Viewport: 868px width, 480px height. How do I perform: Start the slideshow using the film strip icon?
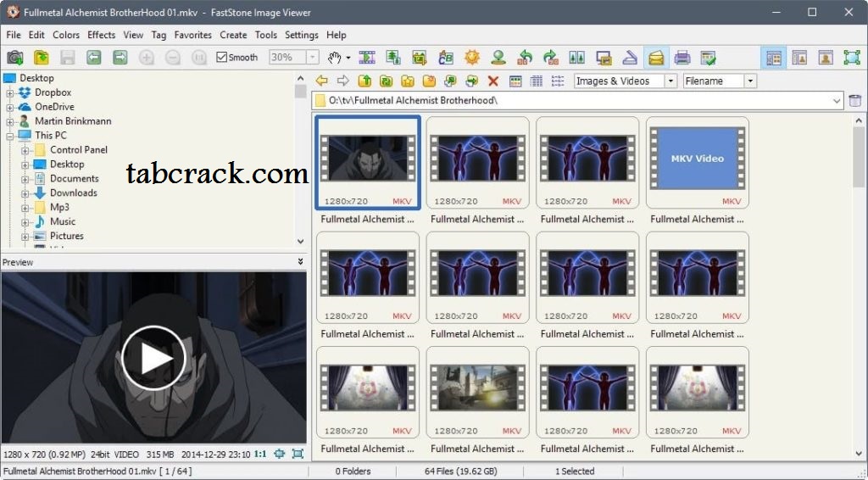point(367,57)
